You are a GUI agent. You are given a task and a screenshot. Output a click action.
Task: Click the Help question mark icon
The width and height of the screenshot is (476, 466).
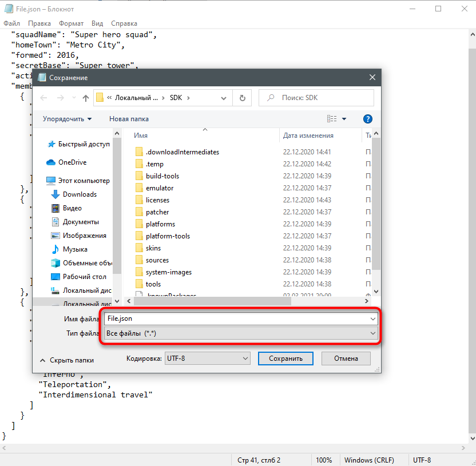[x=368, y=119]
